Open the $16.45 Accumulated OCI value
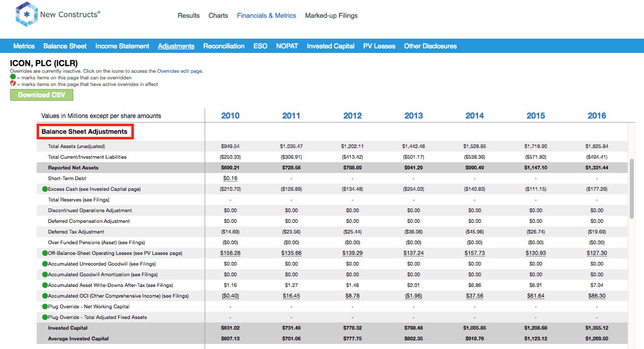This screenshot has height=349, width=644. pyautogui.click(x=291, y=296)
